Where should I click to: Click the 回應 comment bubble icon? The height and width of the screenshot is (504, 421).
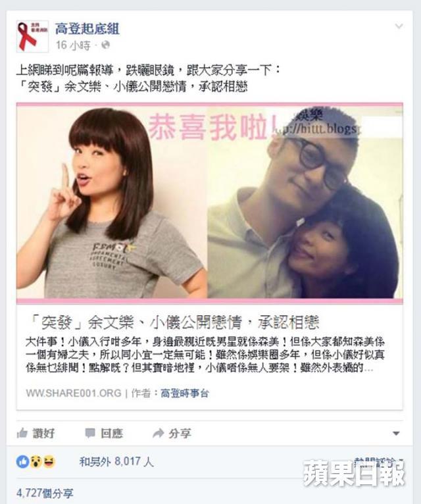[90, 434]
